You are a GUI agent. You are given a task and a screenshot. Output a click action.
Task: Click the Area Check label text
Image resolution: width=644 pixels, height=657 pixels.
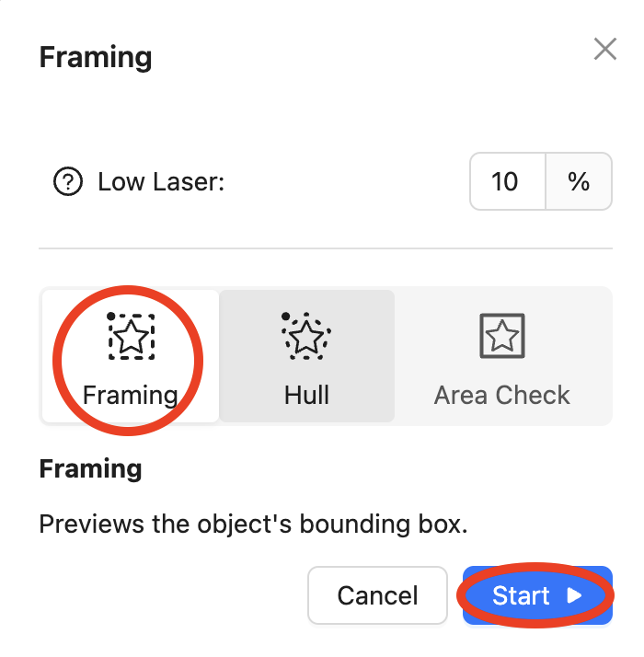point(502,395)
